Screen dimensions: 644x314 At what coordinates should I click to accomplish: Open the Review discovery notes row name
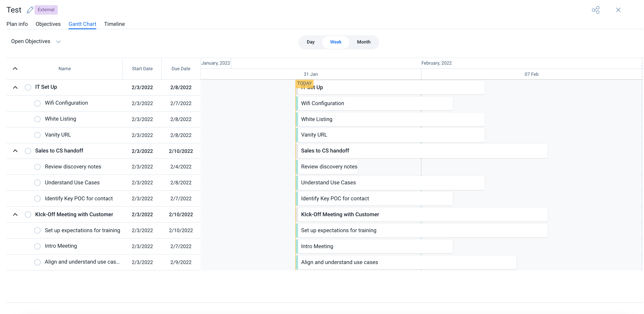pos(73,167)
